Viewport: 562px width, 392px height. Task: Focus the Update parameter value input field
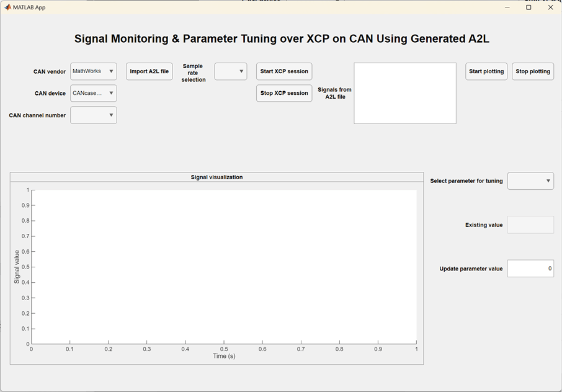point(530,269)
